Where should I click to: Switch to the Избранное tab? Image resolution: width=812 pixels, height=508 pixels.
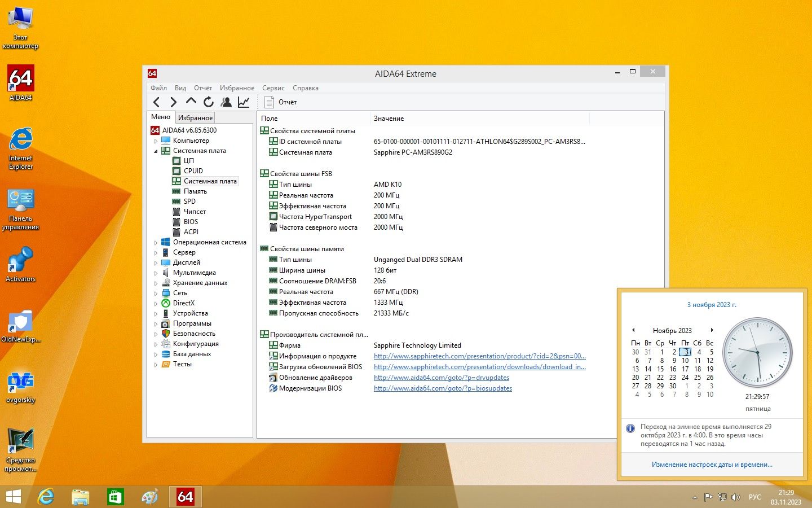pos(195,117)
